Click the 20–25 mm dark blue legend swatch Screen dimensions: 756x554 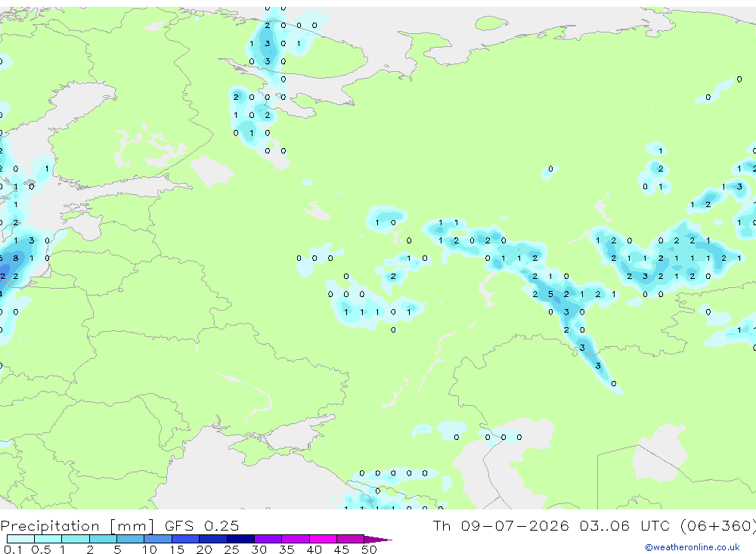(213, 539)
